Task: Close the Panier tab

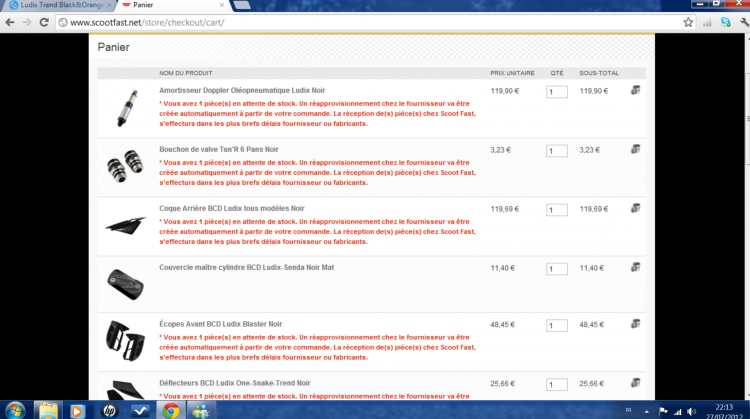Action: [x=221, y=5]
